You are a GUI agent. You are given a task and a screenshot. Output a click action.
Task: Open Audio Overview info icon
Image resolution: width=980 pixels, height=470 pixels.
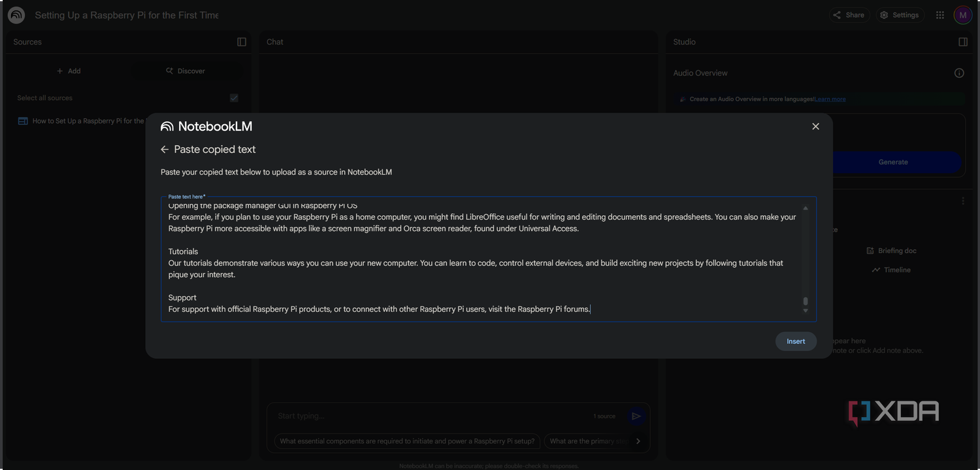959,73
